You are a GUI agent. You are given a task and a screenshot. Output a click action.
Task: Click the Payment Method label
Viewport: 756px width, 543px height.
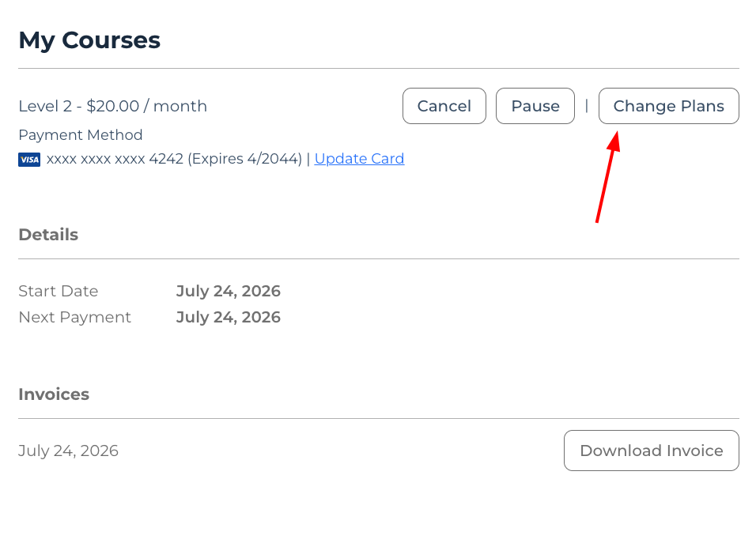tap(81, 135)
